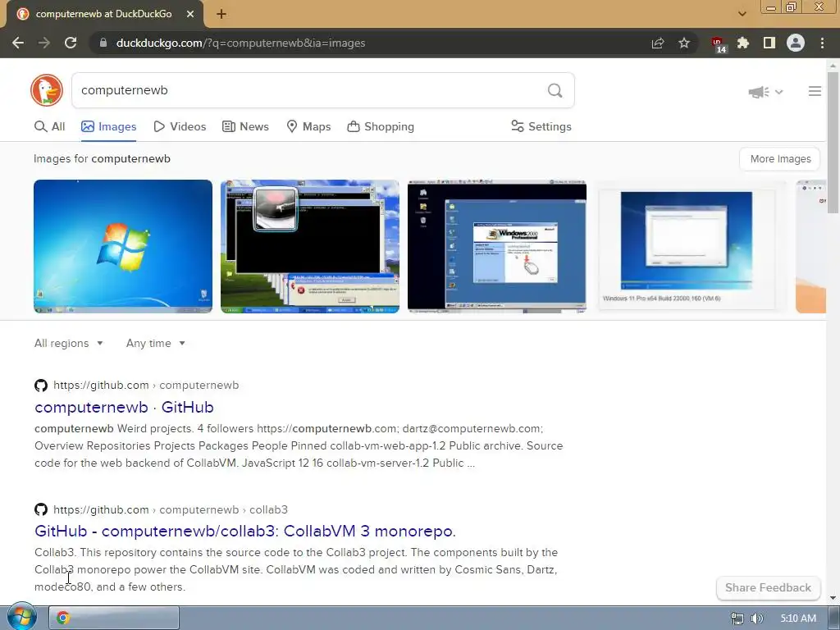Open the uBlock extension icon

coord(718,44)
